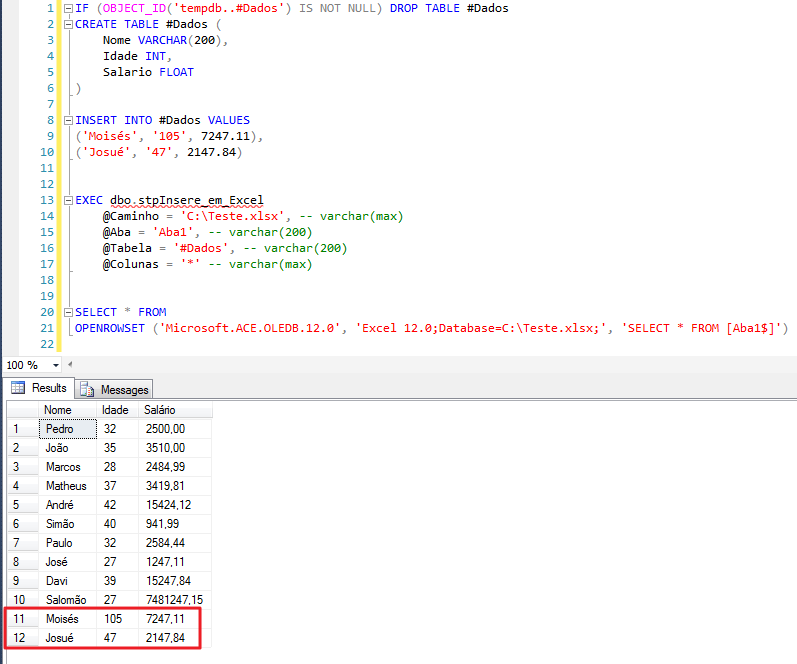
Task: Collapse the CREATE TABLE #Dados block
Action: pos(68,24)
